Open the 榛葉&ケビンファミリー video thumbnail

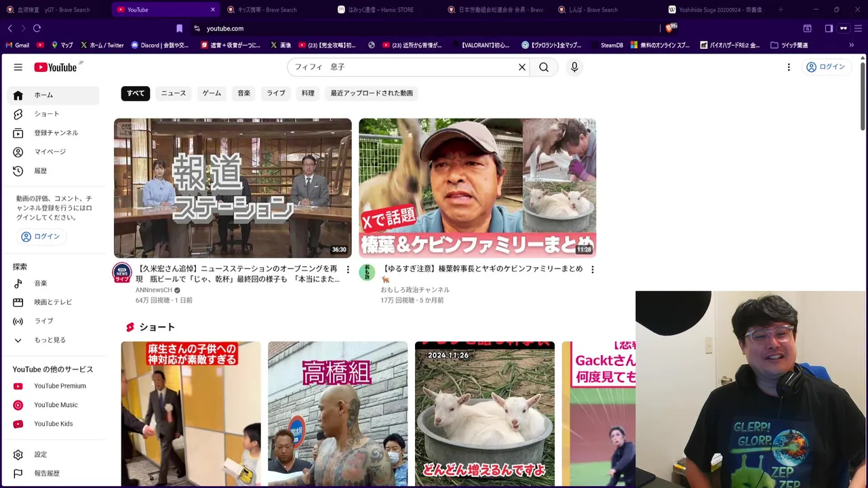(477, 188)
